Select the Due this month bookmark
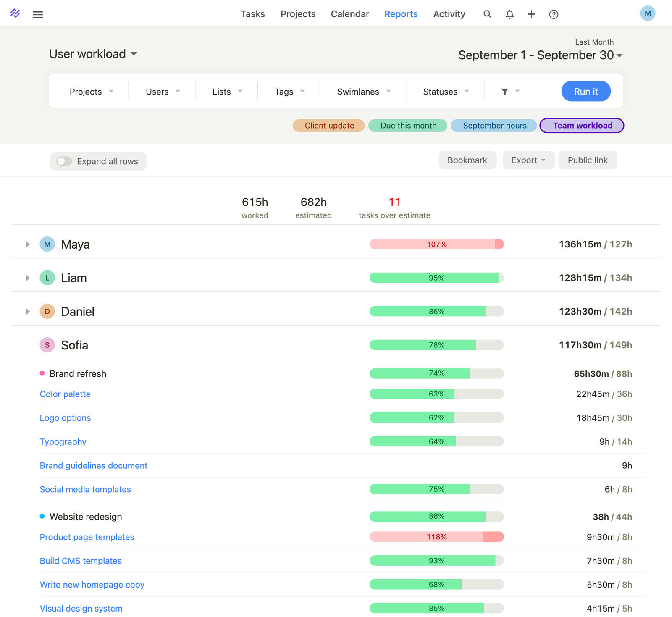 408,126
